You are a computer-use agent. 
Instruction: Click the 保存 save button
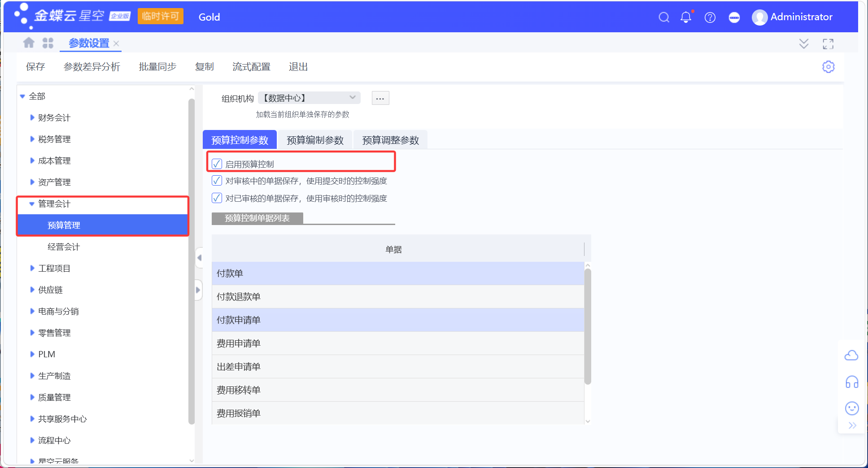tap(35, 66)
